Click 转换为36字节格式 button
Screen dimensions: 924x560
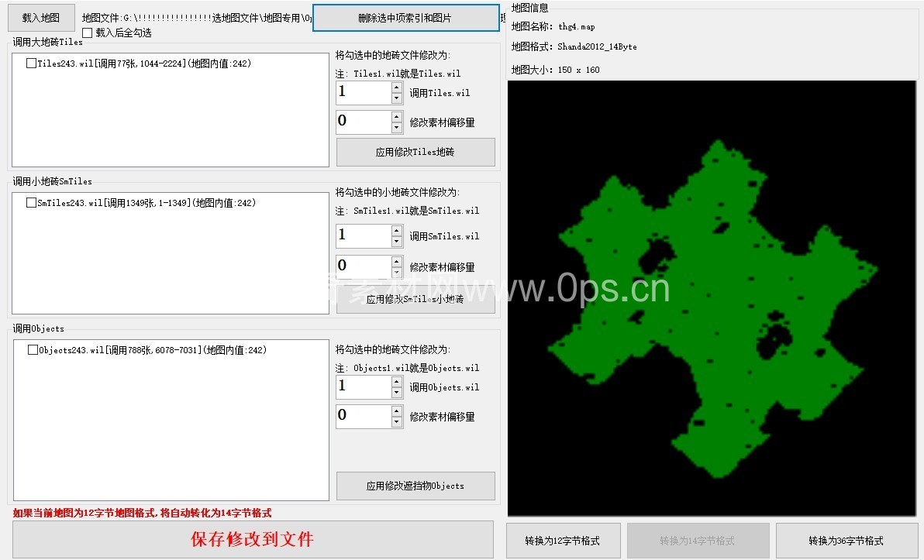tap(846, 541)
